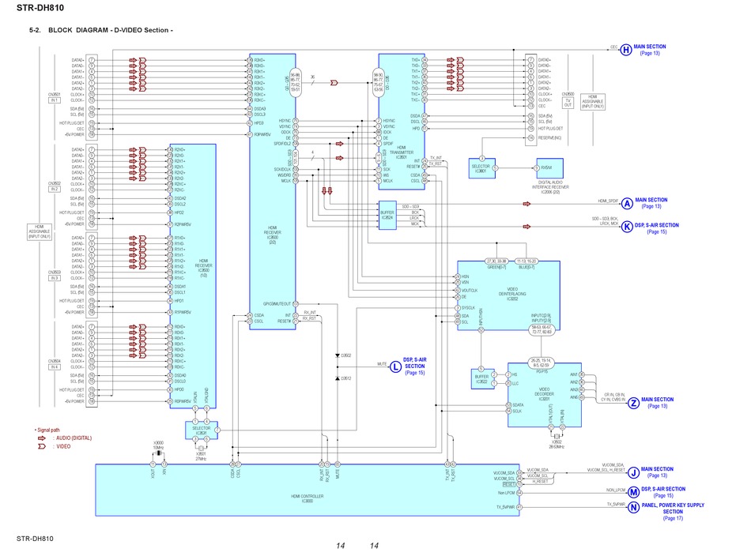Viewport: 751px width, 560px height.
Task: Click the CN3501 IN 1 connector label
Action: pyautogui.click(x=54, y=98)
